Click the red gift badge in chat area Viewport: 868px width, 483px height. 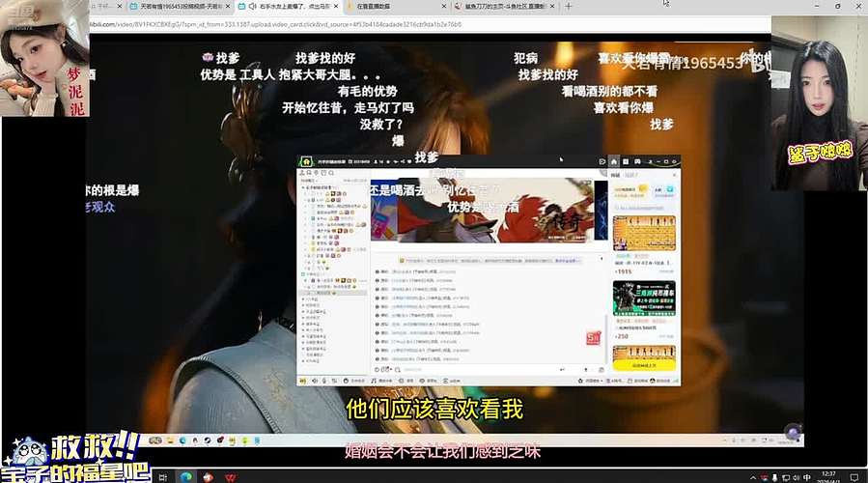(x=593, y=337)
